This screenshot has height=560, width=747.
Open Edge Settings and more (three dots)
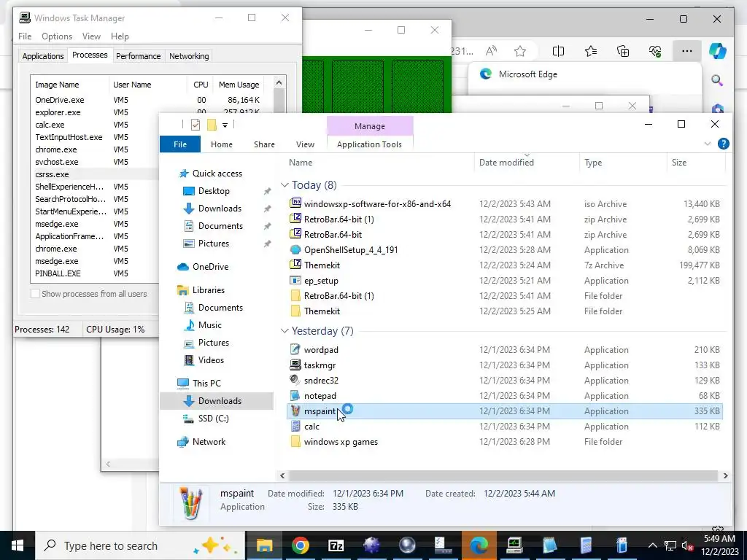(x=687, y=51)
